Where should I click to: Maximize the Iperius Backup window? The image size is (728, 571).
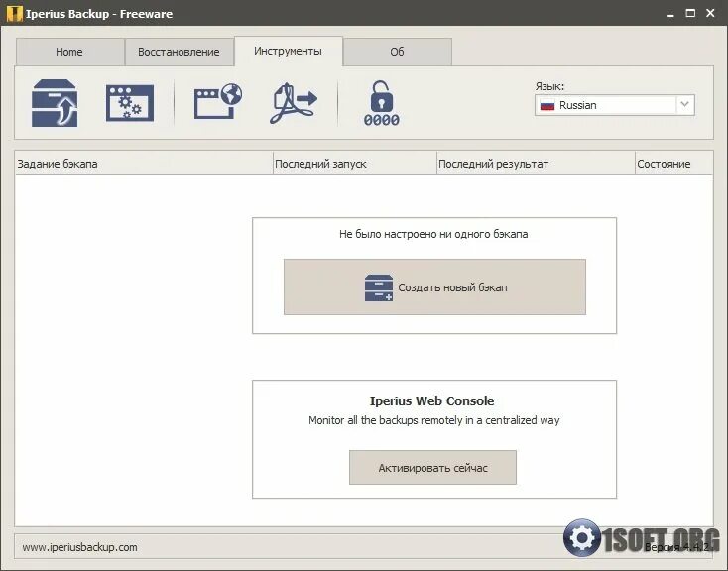[690, 13]
